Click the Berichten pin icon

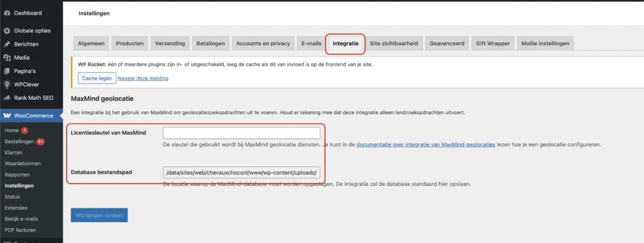(7, 44)
